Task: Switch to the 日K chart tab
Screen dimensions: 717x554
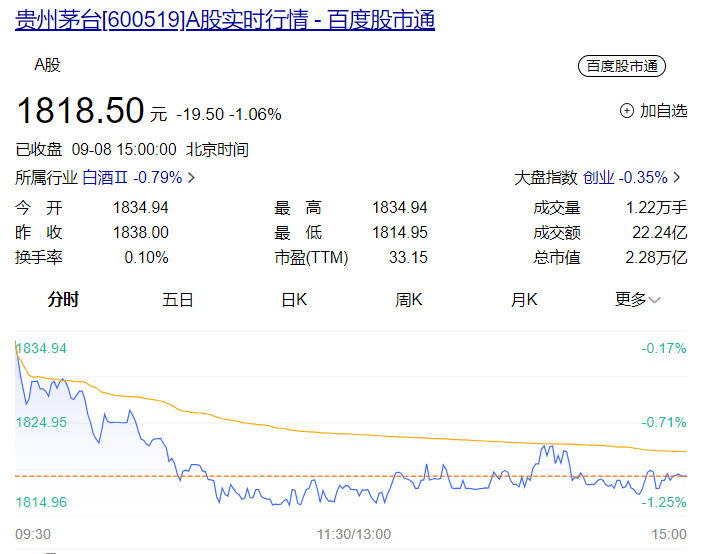Action: coord(294,299)
